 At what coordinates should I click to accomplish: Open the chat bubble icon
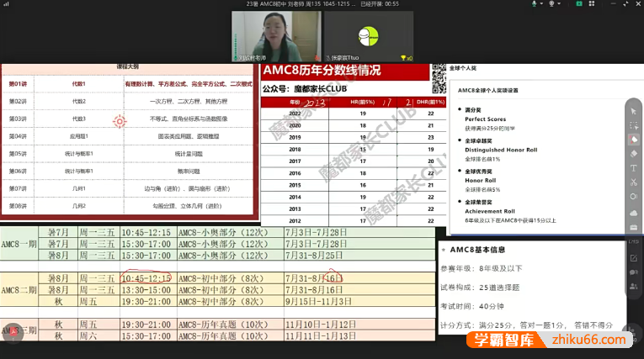633,272
